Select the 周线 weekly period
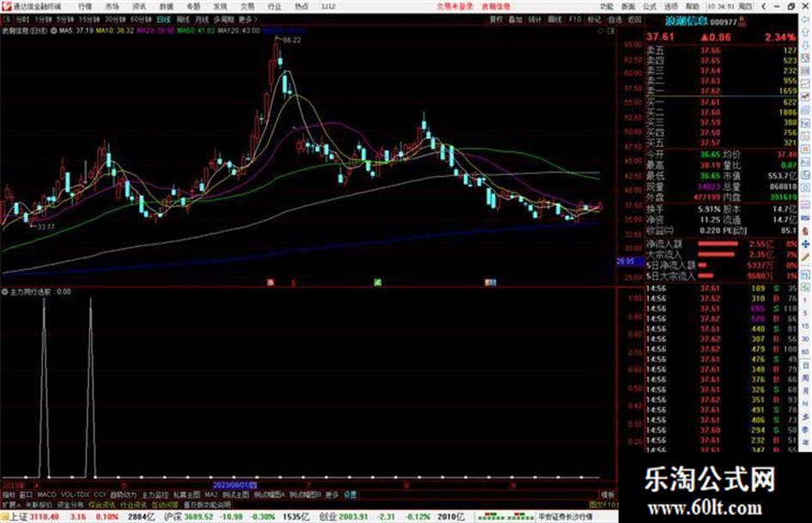The height and width of the screenshot is (523, 812). tap(183, 20)
